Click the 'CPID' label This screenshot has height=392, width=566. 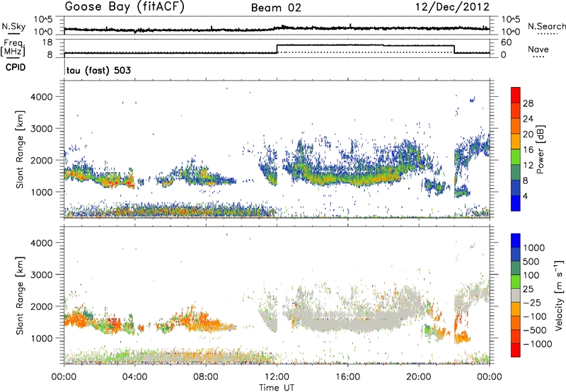pos(16,67)
